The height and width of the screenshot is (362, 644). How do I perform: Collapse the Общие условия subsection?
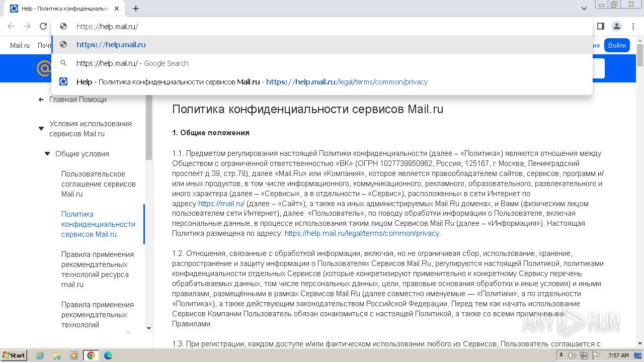pyautogui.click(x=47, y=154)
